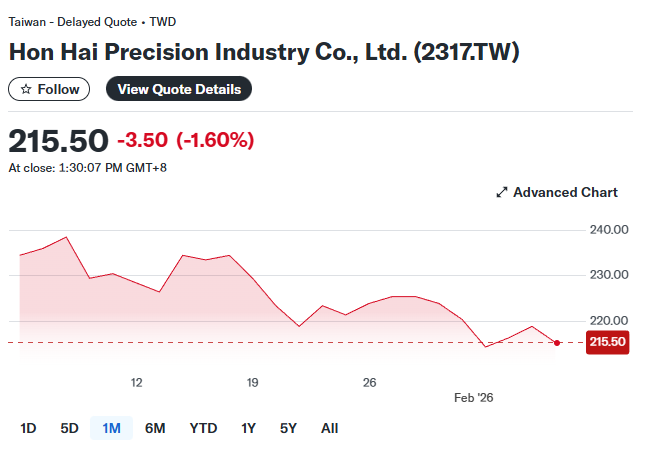Screen dimensions: 647x453
Task: Click the 12 date label on x-axis
Action: click(x=136, y=382)
